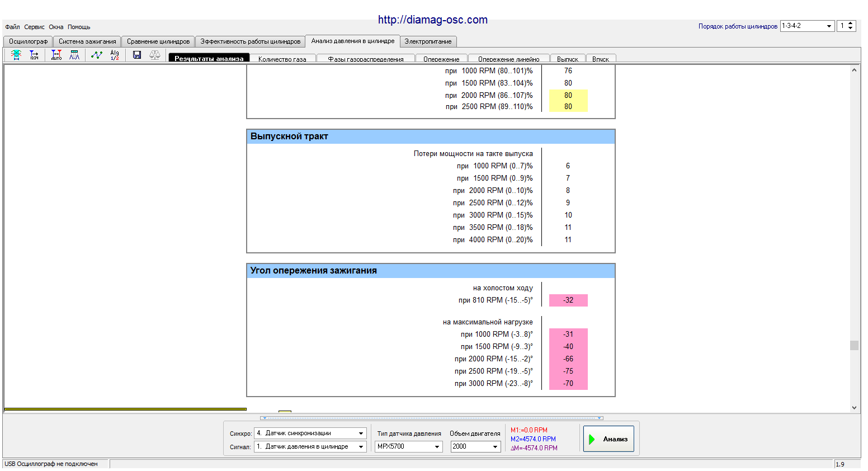This screenshot has width=868, height=471.
Task: Open the Количество газа sub-tab
Action: tap(282, 59)
